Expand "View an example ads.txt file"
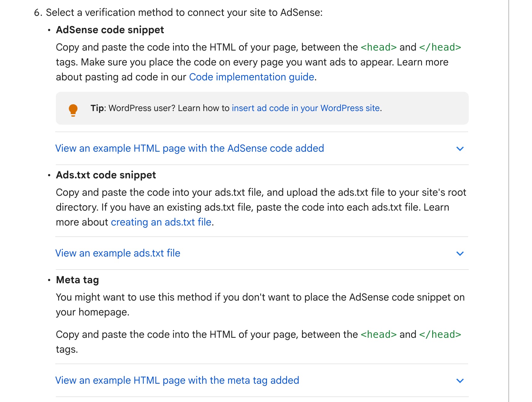The width and height of the screenshot is (532, 402). (x=117, y=253)
